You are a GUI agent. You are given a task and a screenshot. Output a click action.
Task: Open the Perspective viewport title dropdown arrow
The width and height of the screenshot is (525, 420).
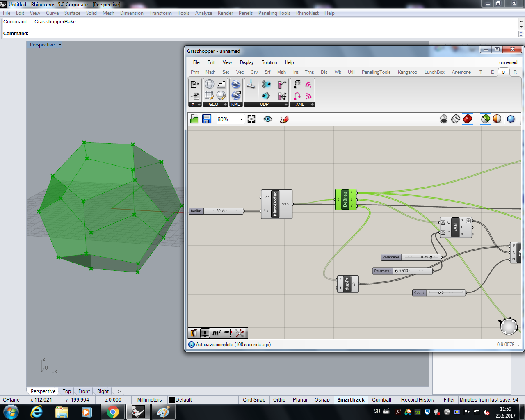click(x=60, y=45)
